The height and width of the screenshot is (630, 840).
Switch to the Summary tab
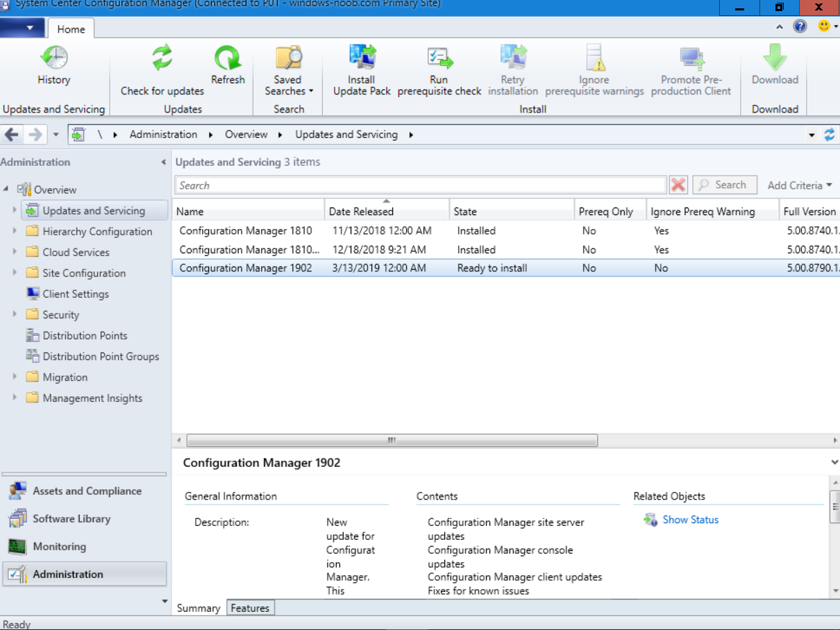coord(199,608)
